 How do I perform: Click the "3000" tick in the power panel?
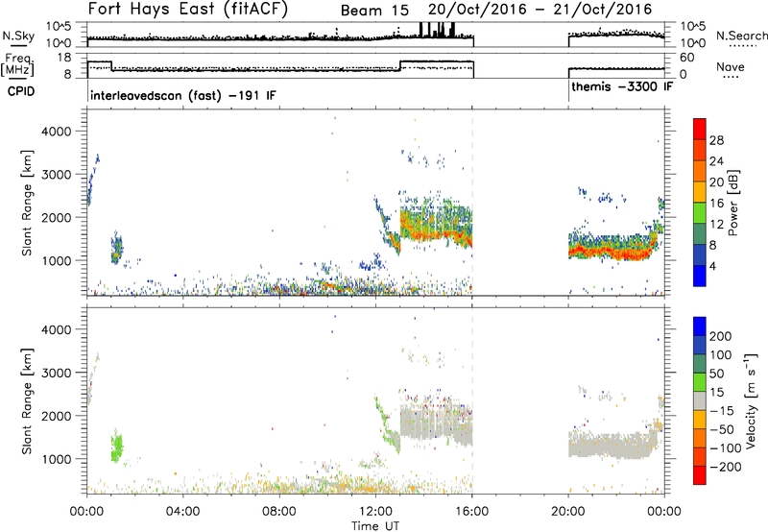tap(57, 175)
